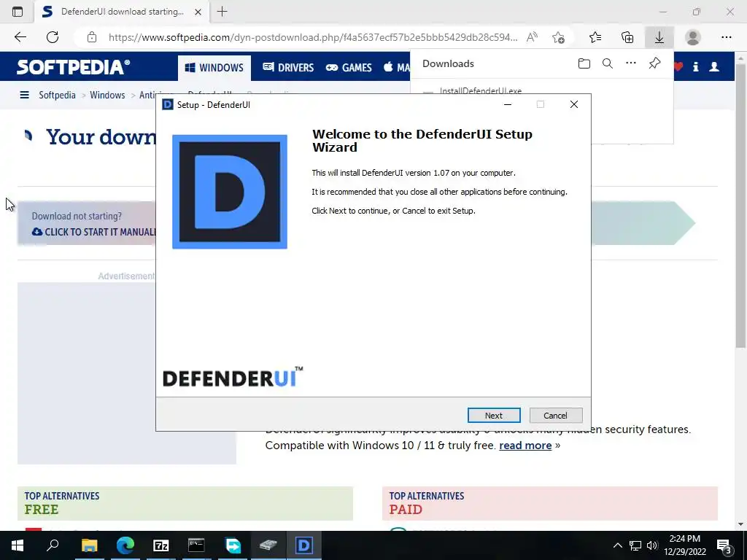747x560 pixels.
Task: Search downloads magnifier icon
Action: (x=608, y=63)
